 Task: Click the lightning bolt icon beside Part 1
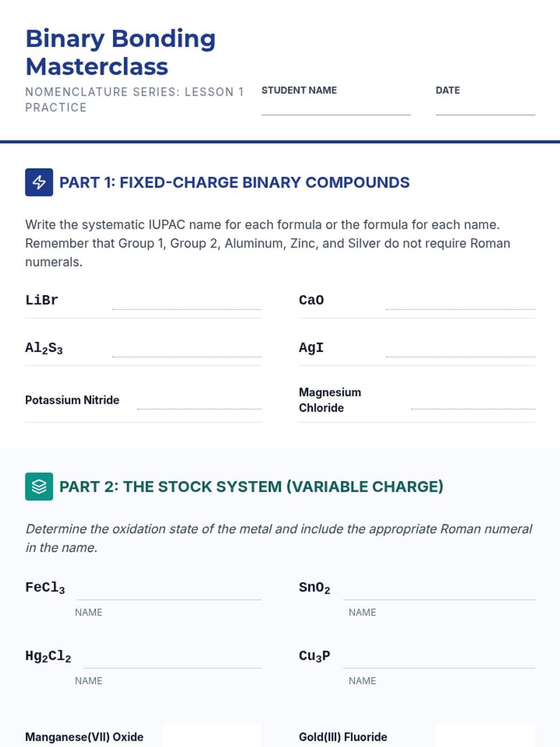39,182
